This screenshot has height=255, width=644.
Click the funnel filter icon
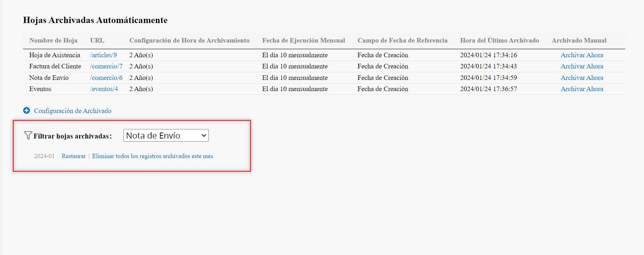[x=28, y=135]
